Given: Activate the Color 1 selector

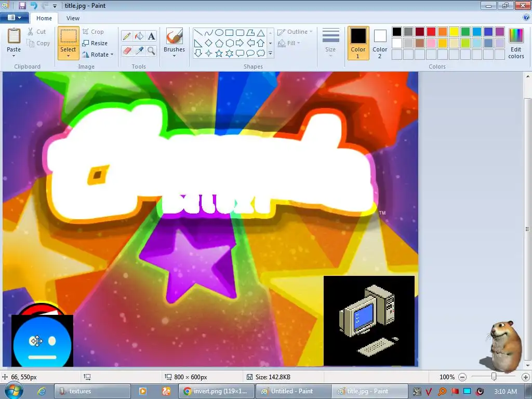Looking at the screenshot, I should [x=358, y=44].
